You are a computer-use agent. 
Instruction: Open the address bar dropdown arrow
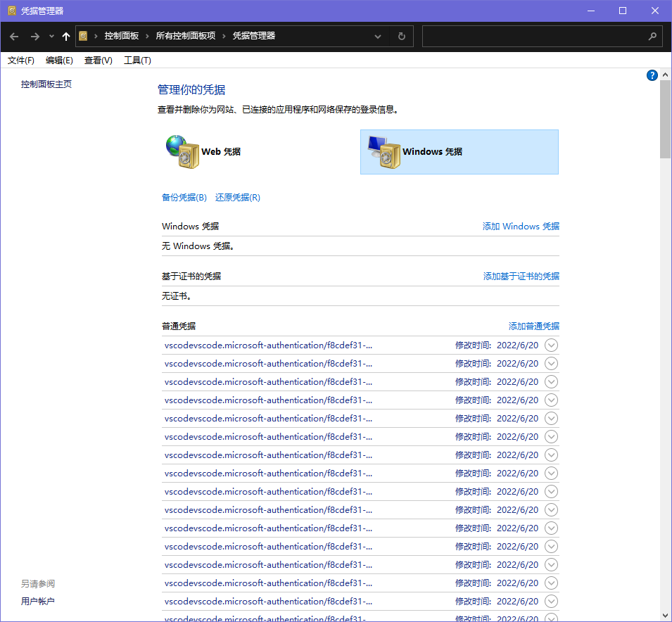[378, 36]
